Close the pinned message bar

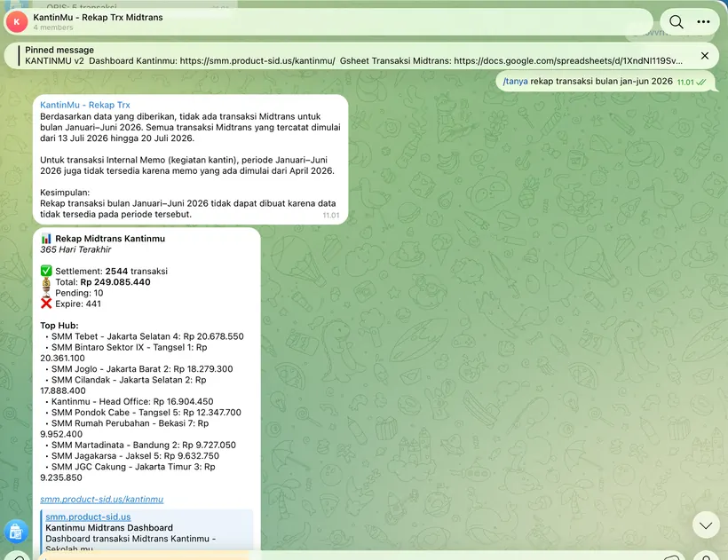(x=704, y=56)
